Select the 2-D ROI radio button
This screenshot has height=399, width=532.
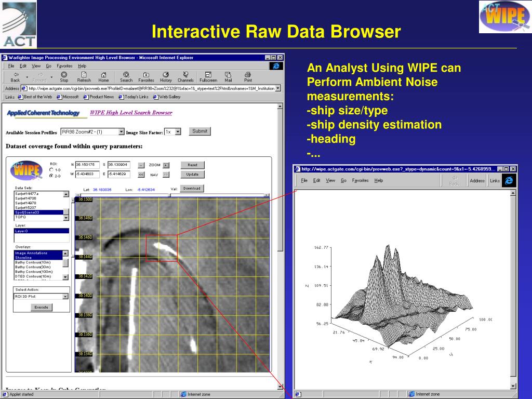[x=51, y=176]
